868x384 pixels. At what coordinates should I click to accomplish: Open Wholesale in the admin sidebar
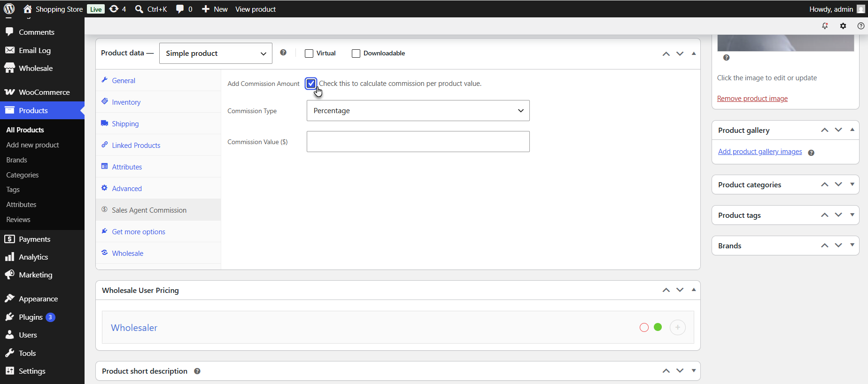click(42, 68)
